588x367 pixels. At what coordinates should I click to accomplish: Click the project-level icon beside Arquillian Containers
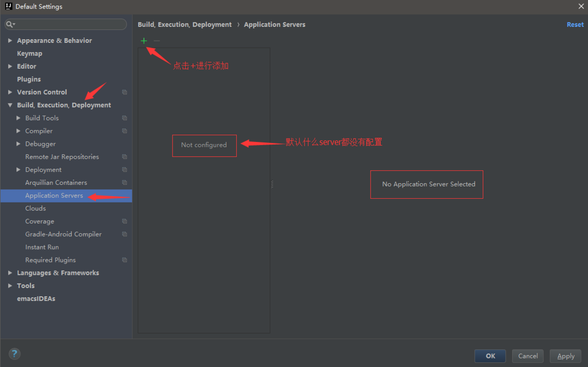tap(124, 183)
